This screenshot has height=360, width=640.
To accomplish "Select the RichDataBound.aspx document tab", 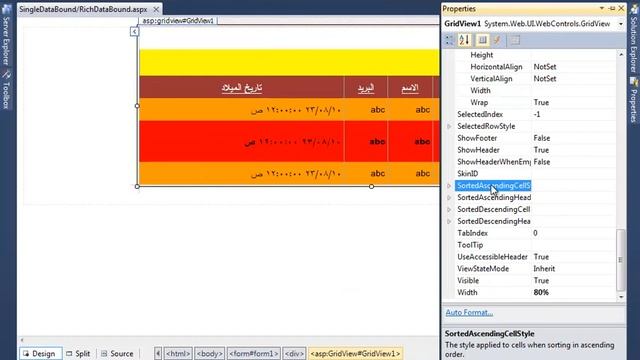I will click(x=83, y=9).
